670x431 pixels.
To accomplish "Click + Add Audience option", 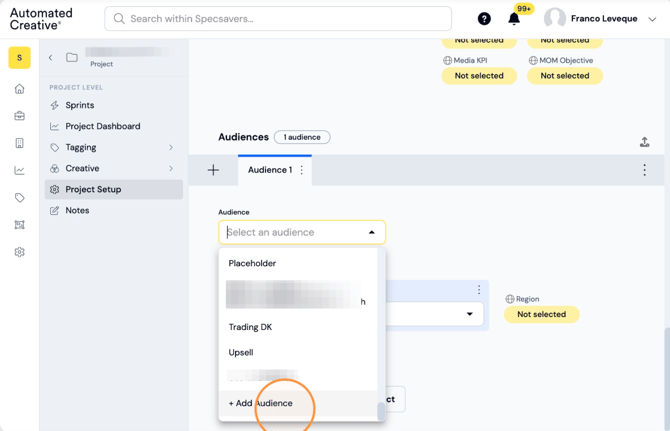I will click(298, 403).
